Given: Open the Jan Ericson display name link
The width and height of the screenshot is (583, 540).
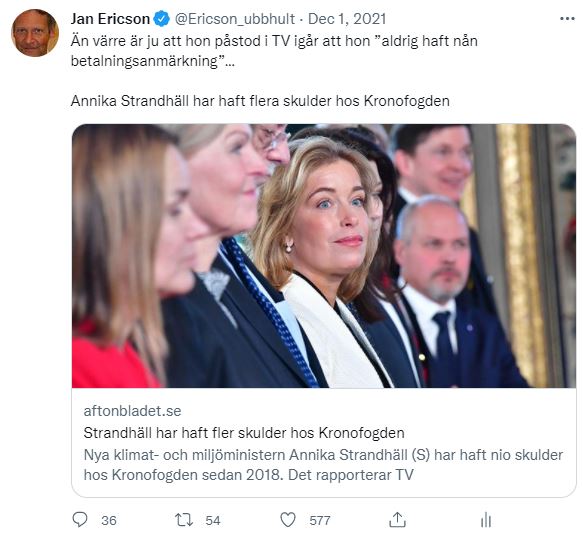Looking at the screenshot, I should click(x=110, y=19).
